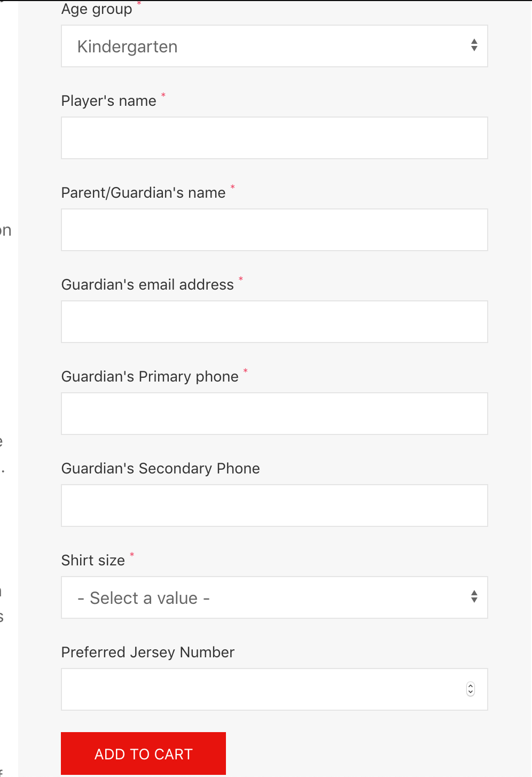The width and height of the screenshot is (532, 777).
Task: Click the Shirt size dropdown arrows icon
Action: pos(474,597)
